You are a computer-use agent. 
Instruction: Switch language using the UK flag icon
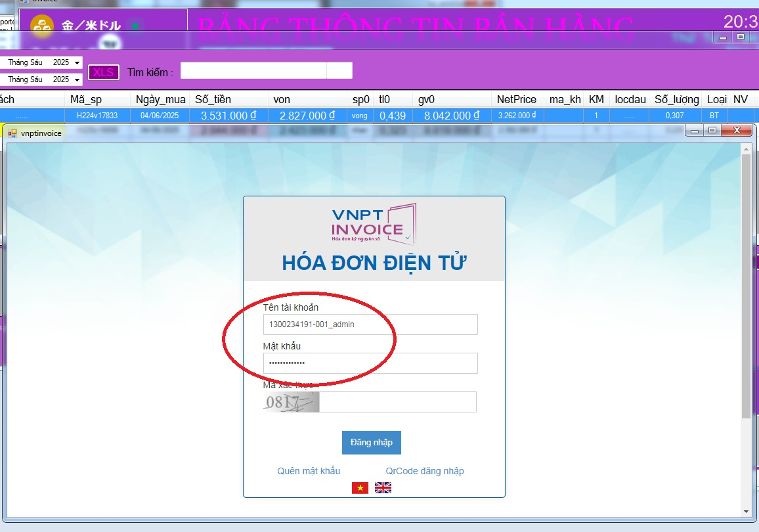coord(383,487)
